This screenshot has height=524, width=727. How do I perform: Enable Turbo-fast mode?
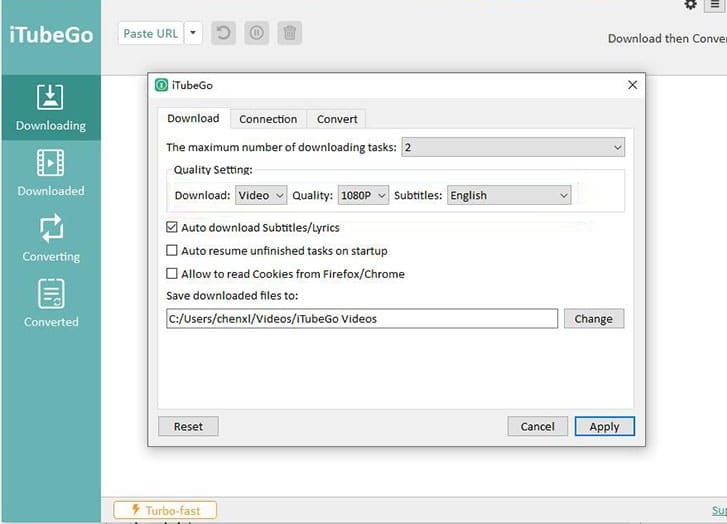click(165, 510)
